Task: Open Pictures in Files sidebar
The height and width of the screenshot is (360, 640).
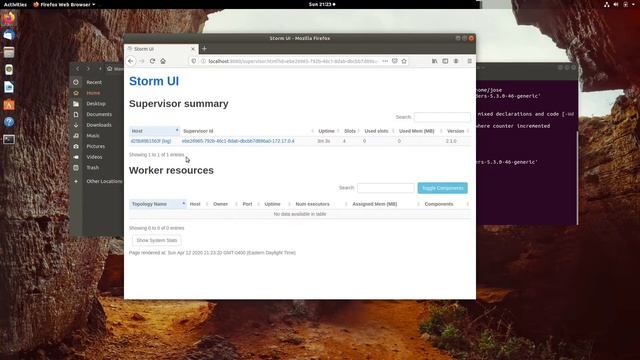Action: [x=97, y=146]
